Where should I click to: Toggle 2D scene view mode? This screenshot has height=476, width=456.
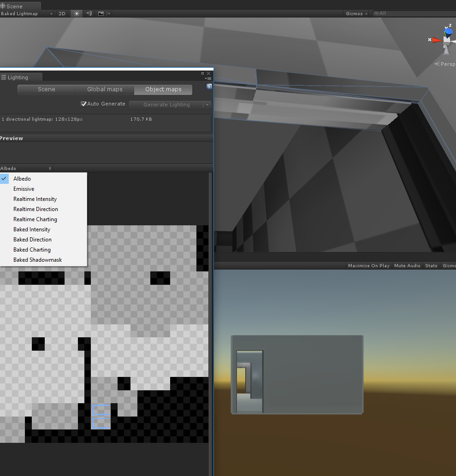tap(62, 14)
